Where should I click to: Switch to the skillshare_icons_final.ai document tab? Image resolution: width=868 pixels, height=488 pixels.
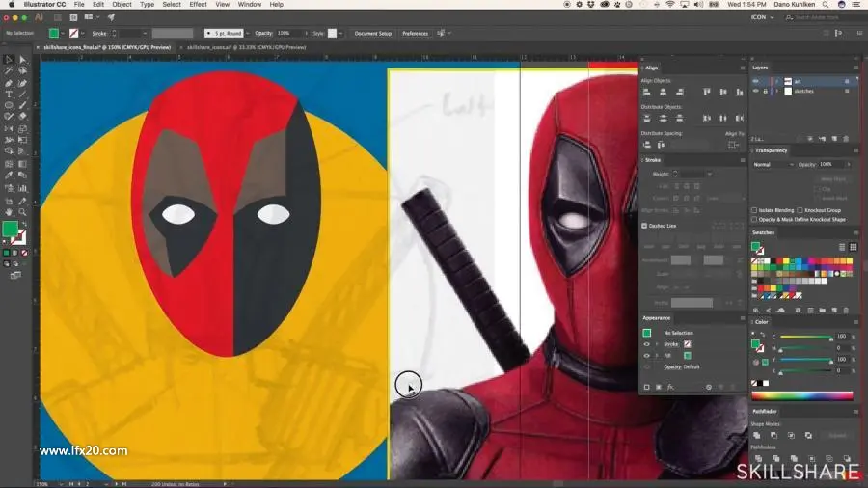click(107, 47)
